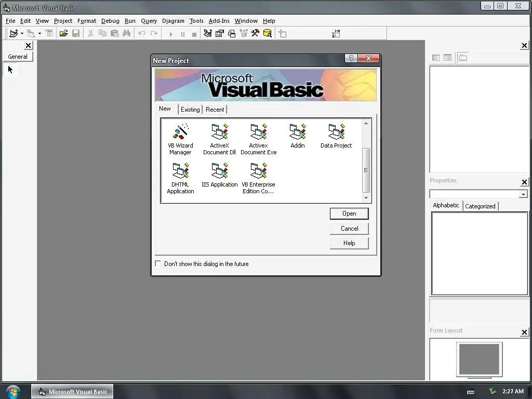The image size is (532, 399).
Task: Click the Add Form toolbar icon
Action: (31, 33)
